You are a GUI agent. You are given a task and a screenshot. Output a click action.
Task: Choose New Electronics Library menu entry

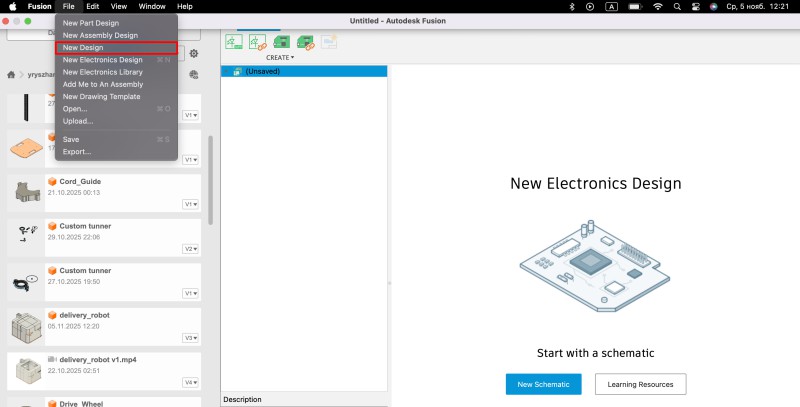[x=116, y=72]
